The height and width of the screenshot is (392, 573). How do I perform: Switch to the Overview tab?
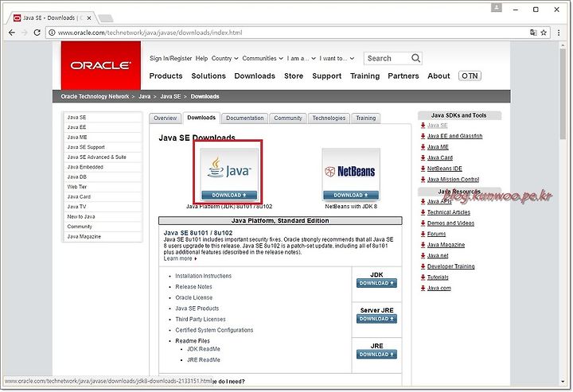pos(165,118)
